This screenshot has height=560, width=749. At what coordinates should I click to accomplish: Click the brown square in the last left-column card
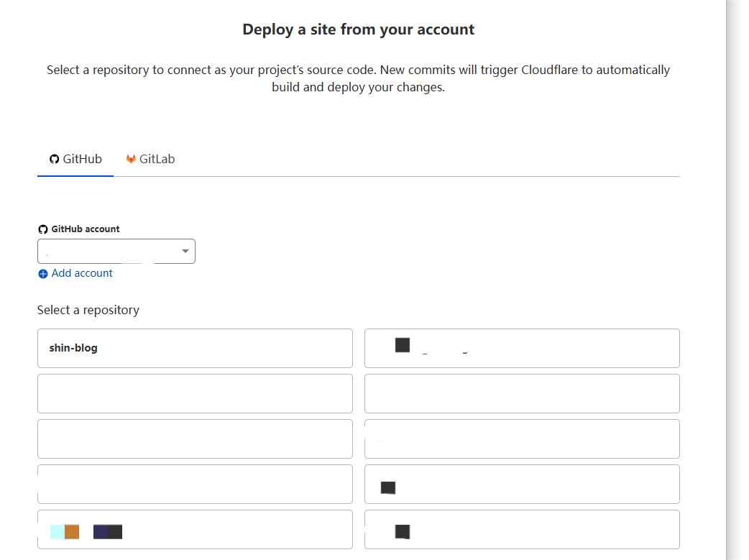click(x=72, y=532)
